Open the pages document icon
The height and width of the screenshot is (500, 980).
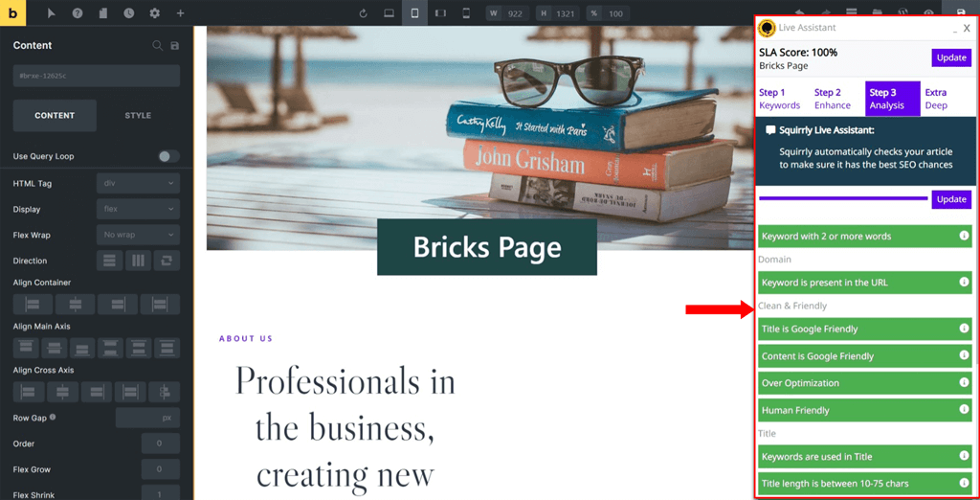point(103,13)
